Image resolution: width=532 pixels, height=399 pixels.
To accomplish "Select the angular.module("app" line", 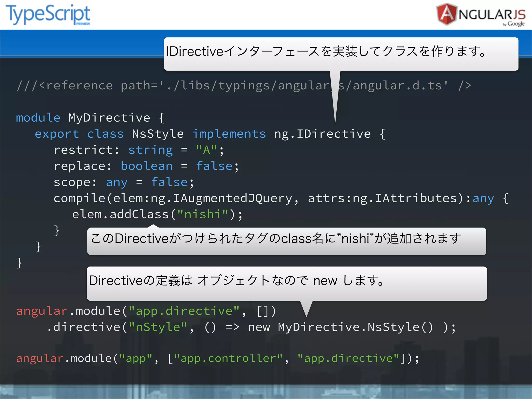I will (x=218, y=358).
